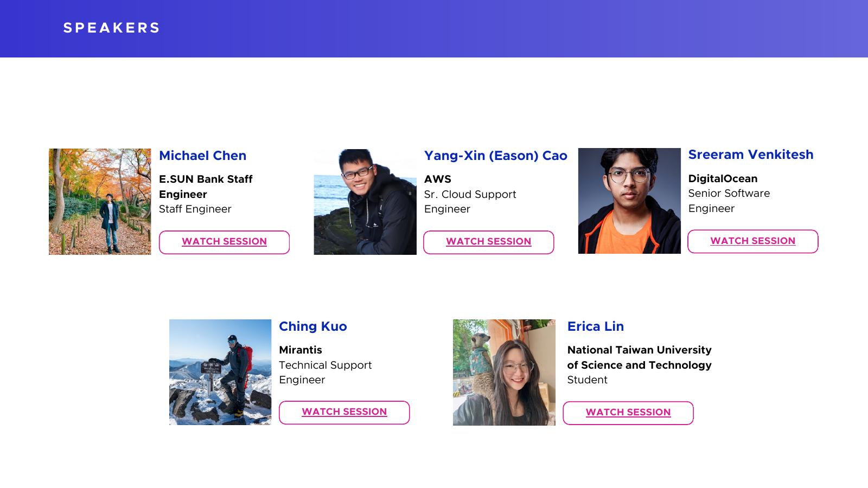Open Yang-Xin (Eason) Cao's Watch Session link
The image size is (868, 488).
pyautogui.click(x=488, y=242)
